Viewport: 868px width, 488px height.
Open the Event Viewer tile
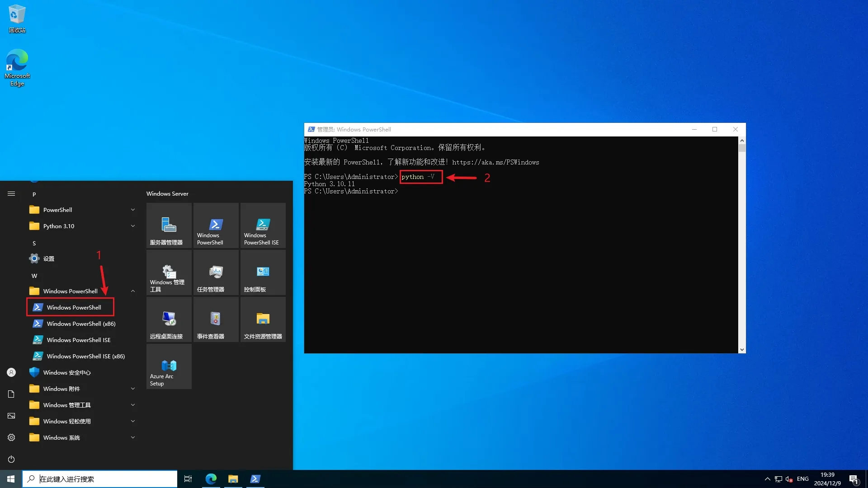(x=216, y=319)
